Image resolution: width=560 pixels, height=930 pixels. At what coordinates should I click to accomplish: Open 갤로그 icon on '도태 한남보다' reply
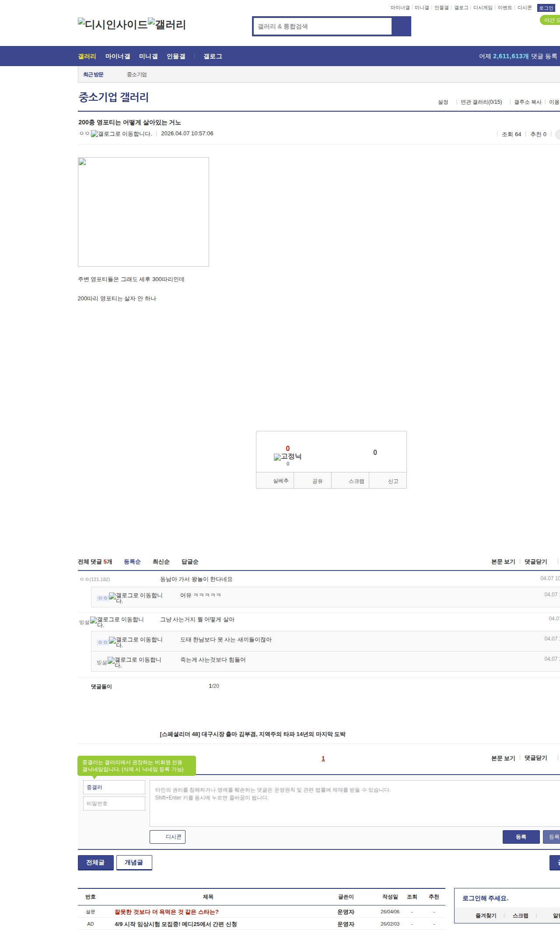coord(136,642)
